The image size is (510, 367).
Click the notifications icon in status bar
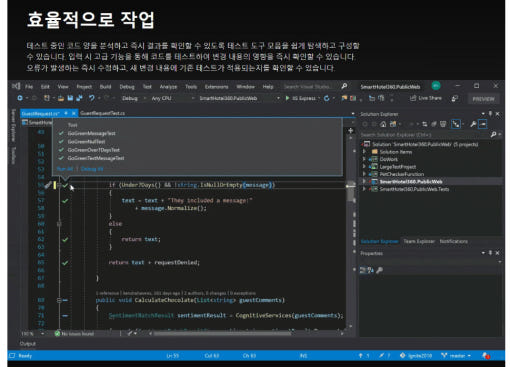(486, 356)
